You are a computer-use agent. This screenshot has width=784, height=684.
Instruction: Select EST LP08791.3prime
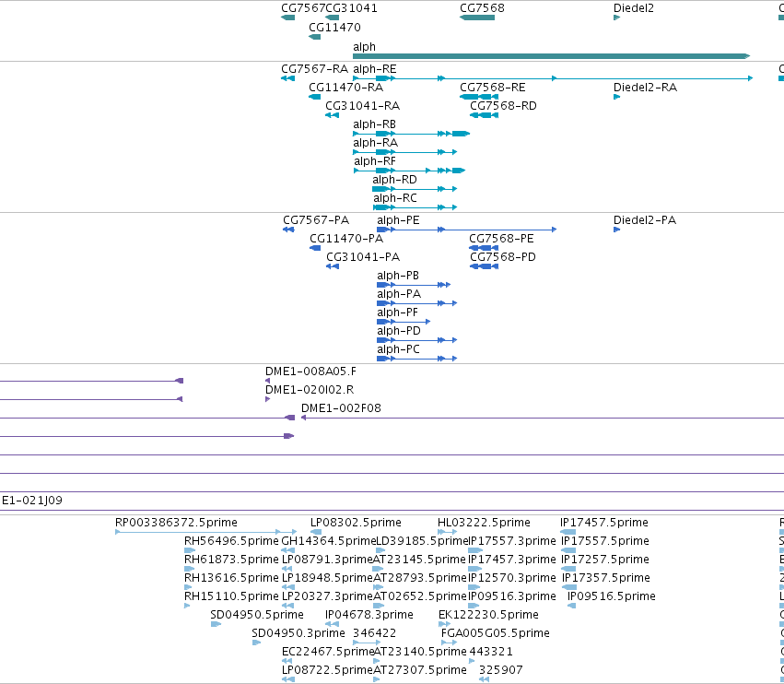point(287,569)
